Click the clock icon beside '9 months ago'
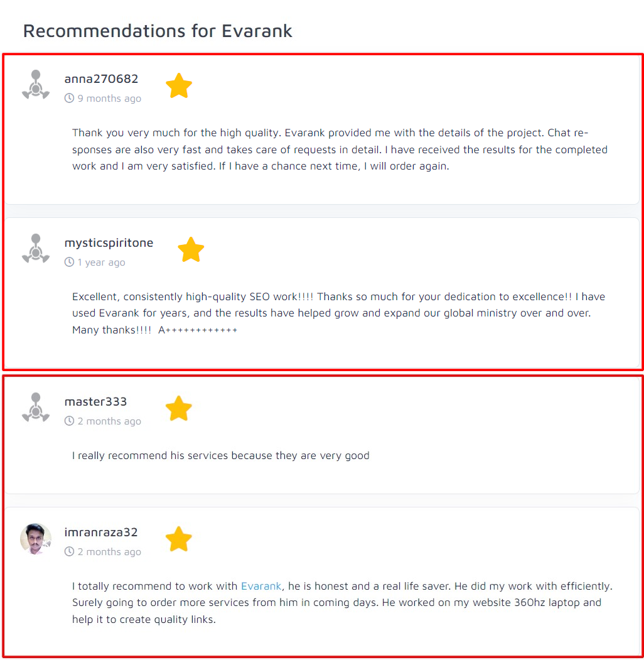Viewport: 644px width, 660px height. tap(69, 99)
